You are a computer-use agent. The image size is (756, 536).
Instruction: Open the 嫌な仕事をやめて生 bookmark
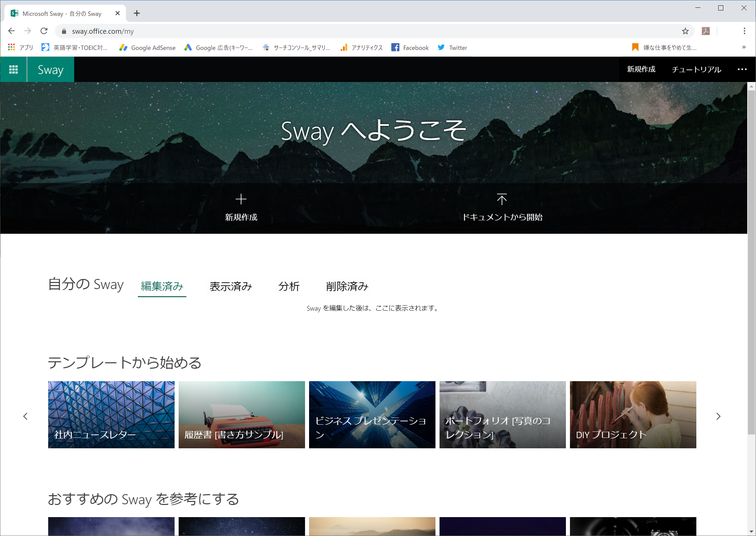[x=664, y=48]
